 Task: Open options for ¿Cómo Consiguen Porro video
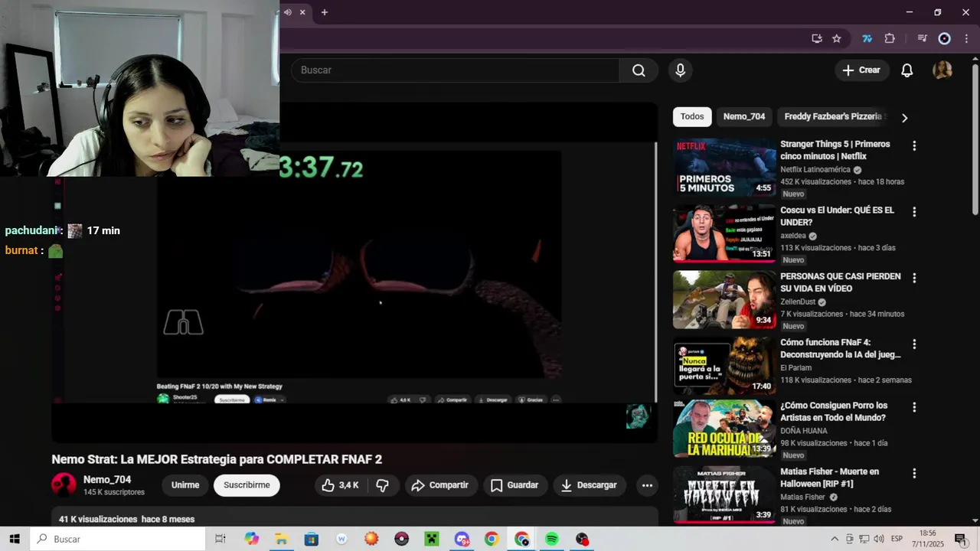[x=913, y=407]
